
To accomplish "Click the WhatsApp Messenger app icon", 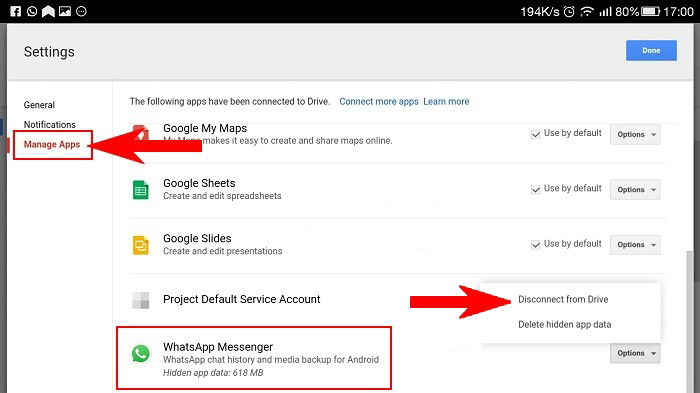I will click(141, 353).
